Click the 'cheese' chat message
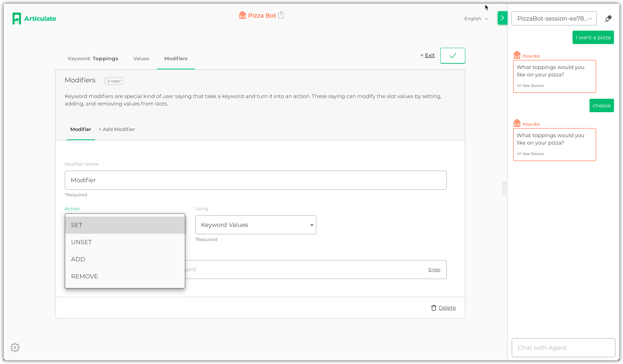The height and width of the screenshot is (364, 623). [601, 105]
